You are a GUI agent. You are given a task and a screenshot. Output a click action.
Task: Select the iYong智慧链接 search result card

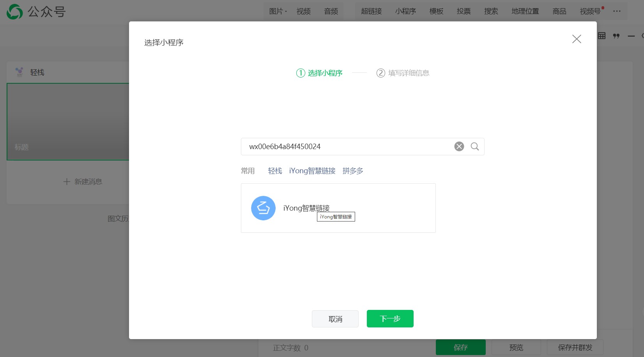click(x=338, y=208)
